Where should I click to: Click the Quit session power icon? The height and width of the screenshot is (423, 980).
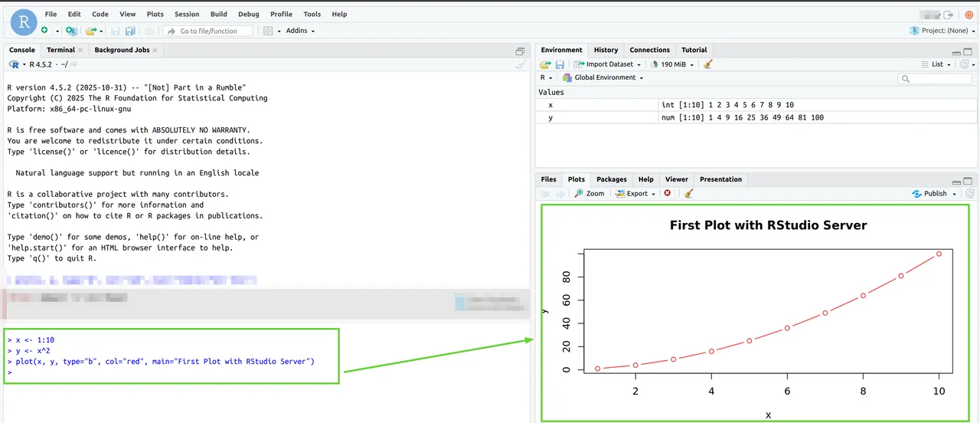[969, 15]
